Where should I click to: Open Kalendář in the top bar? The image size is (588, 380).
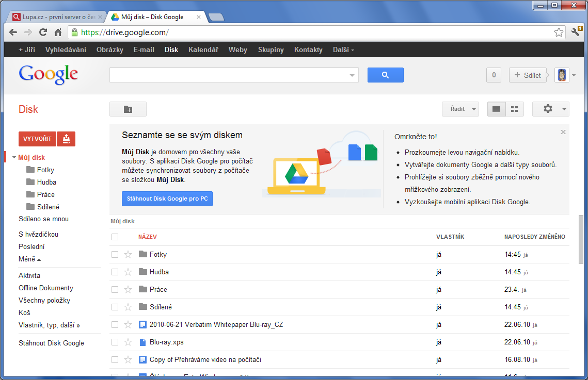coord(203,50)
